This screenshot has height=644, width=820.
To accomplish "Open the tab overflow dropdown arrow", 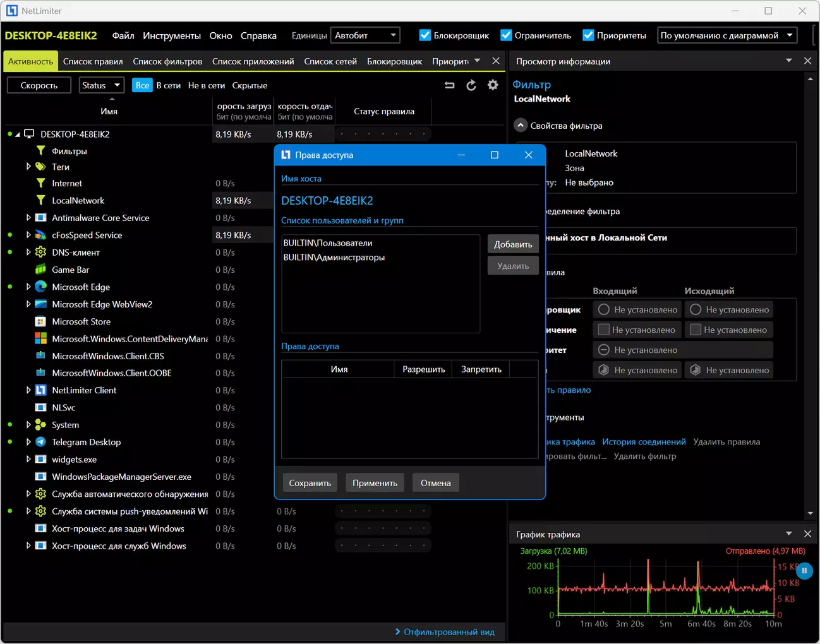I will (x=477, y=61).
